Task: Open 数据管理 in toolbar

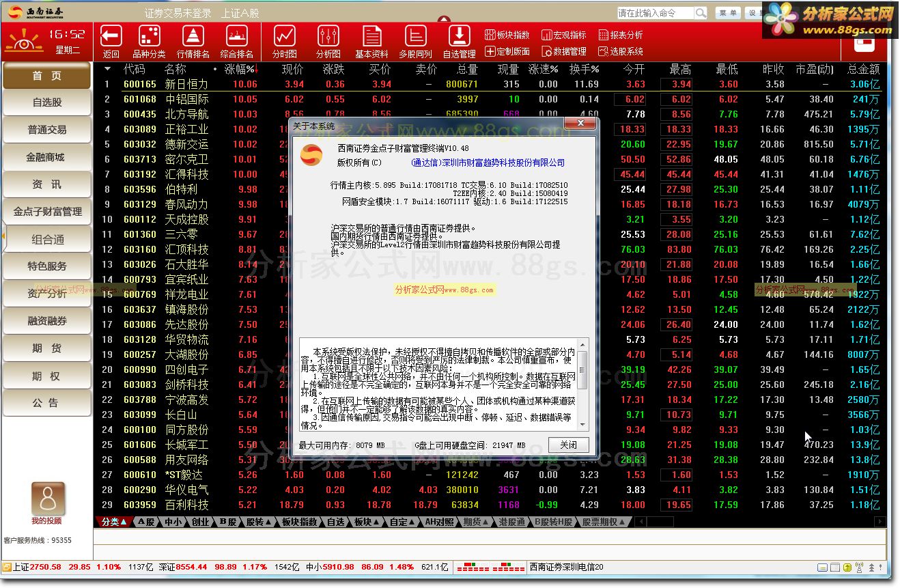Action: pos(564,51)
